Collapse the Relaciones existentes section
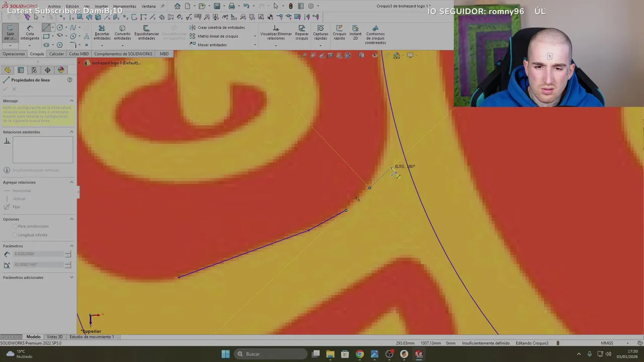The image size is (644, 362). click(71, 132)
